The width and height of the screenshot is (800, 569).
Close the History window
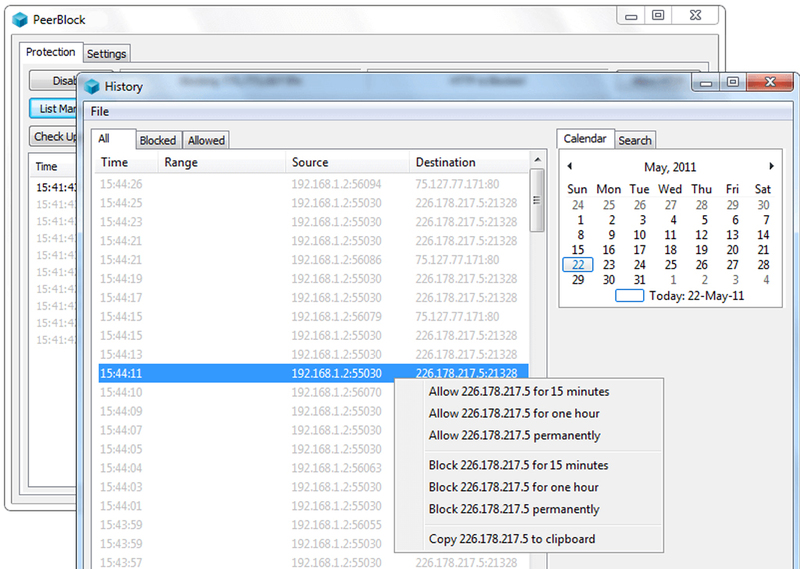tap(770, 82)
